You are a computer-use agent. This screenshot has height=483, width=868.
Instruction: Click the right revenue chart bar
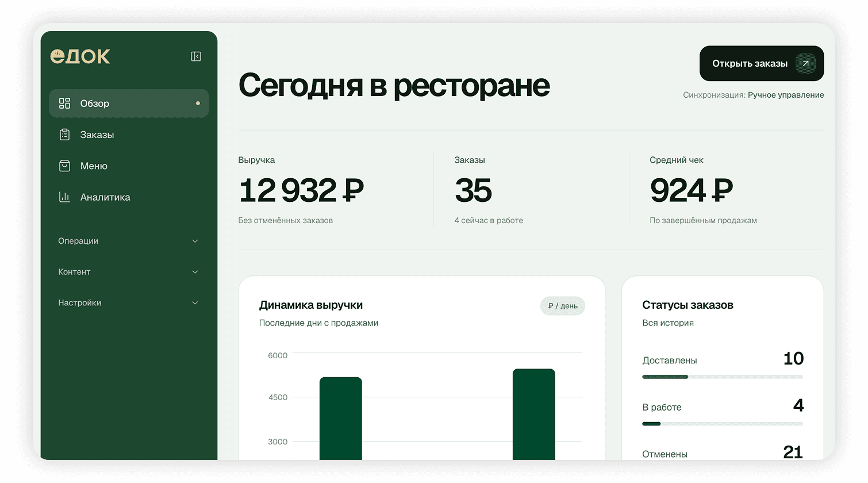click(x=534, y=415)
